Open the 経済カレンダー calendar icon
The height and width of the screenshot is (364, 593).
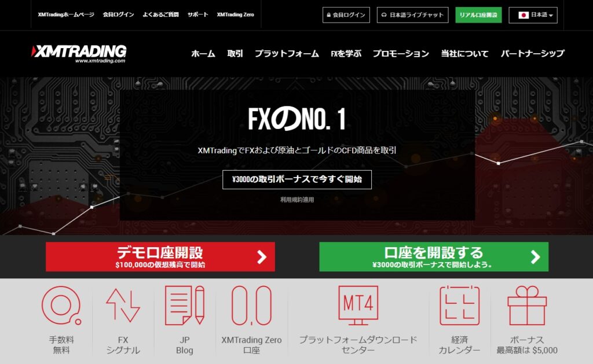[459, 306]
